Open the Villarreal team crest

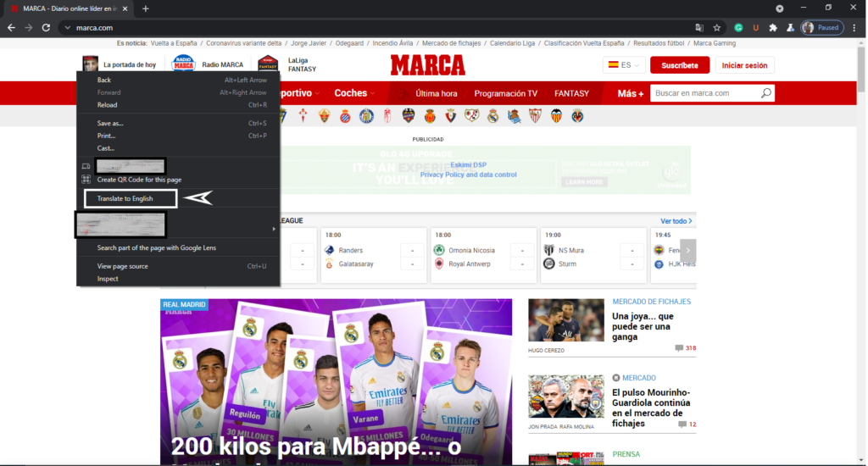click(x=577, y=116)
